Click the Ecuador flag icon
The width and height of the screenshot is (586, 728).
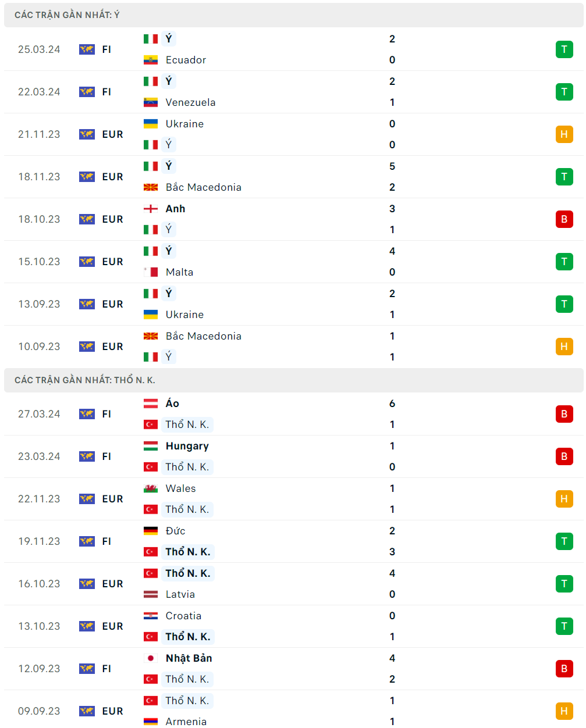(x=151, y=60)
